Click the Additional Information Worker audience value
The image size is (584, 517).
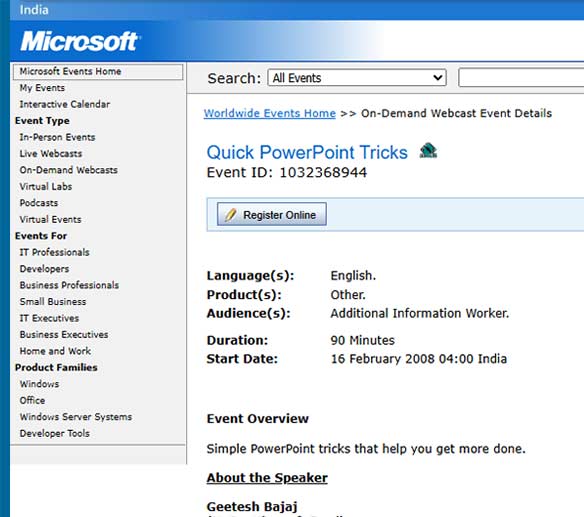(420, 313)
